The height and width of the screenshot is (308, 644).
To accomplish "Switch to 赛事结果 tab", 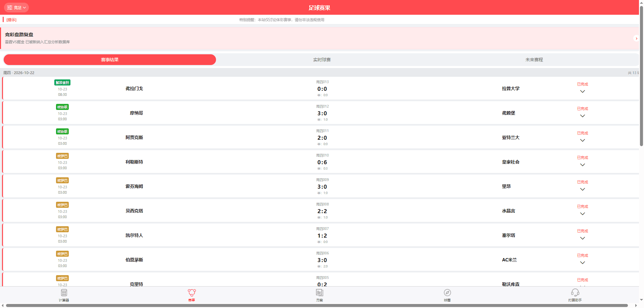I will (x=110, y=60).
